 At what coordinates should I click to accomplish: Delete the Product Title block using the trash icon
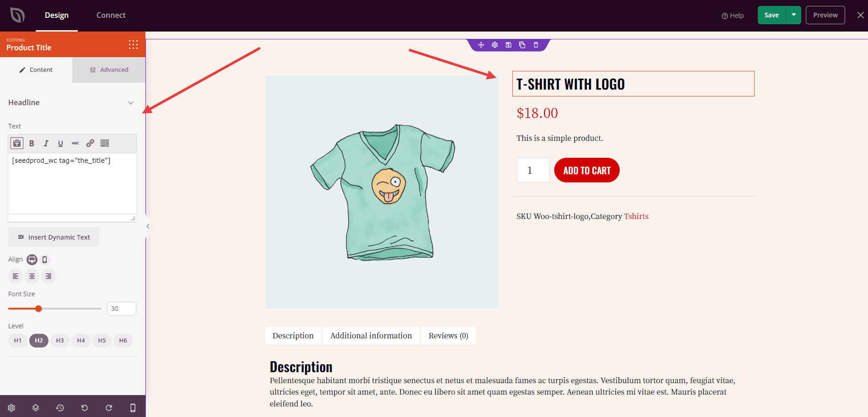pos(536,45)
